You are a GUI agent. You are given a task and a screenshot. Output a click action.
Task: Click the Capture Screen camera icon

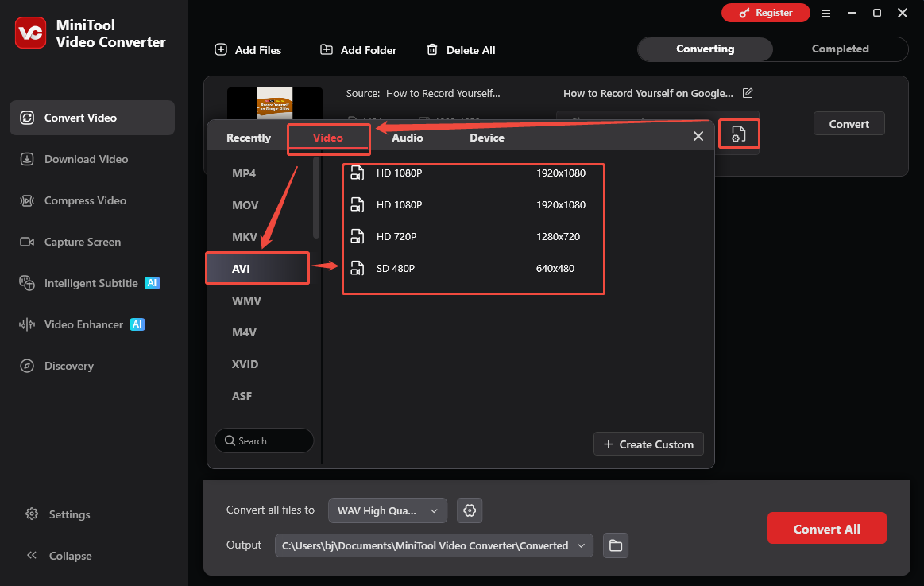pyautogui.click(x=27, y=242)
